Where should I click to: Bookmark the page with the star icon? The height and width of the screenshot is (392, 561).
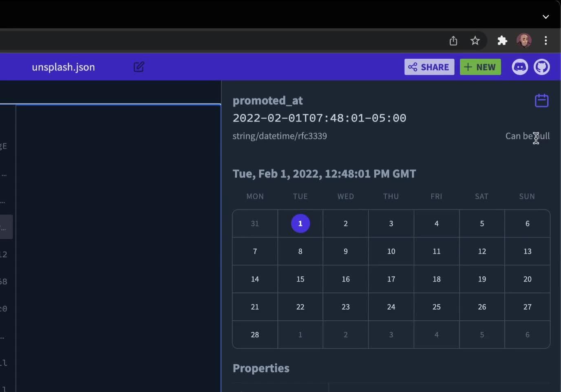coord(475,40)
